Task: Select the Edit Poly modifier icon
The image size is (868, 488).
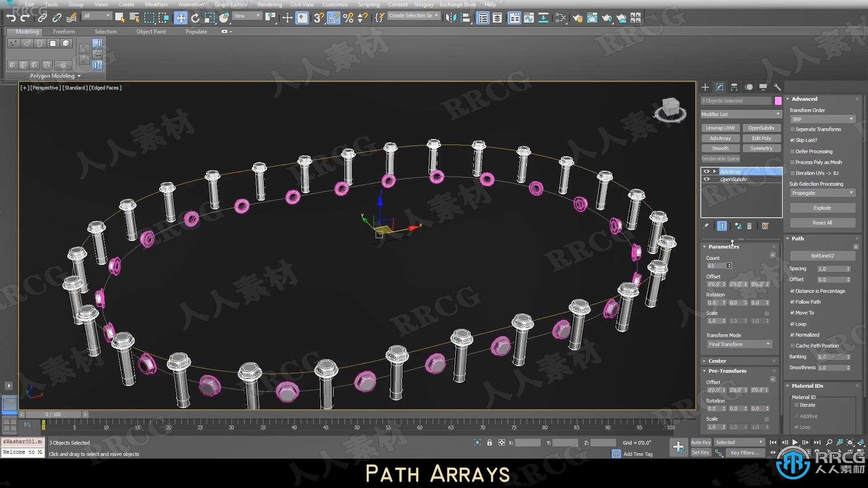Action: point(761,138)
